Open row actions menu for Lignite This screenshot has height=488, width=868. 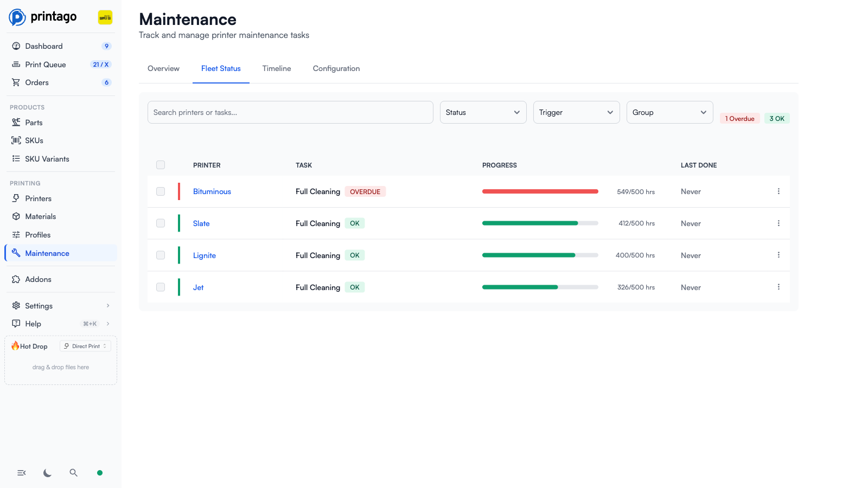778,255
